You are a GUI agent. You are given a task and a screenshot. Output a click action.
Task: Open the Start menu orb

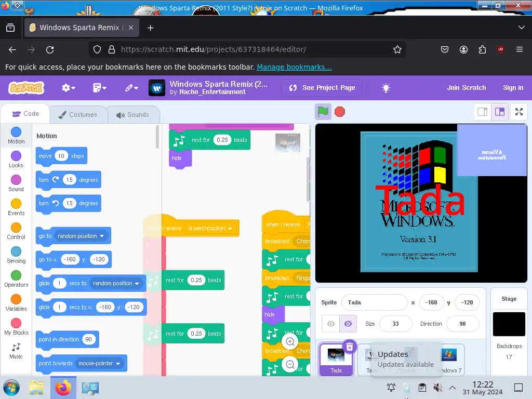(11, 388)
